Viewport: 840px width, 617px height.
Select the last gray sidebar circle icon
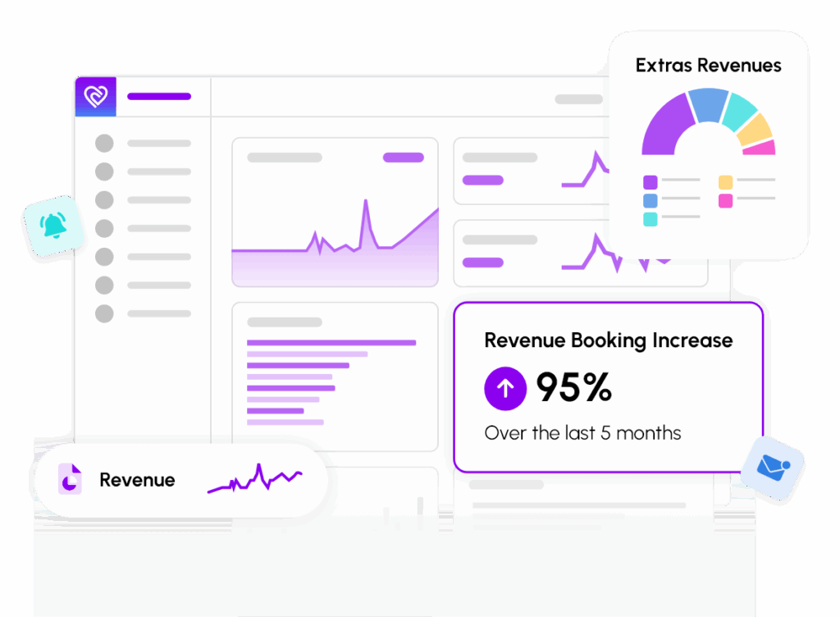tap(104, 313)
